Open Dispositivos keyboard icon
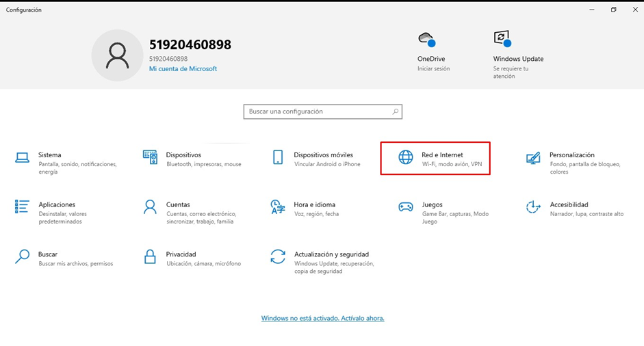The height and width of the screenshot is (346, 644). coord(150,157)
